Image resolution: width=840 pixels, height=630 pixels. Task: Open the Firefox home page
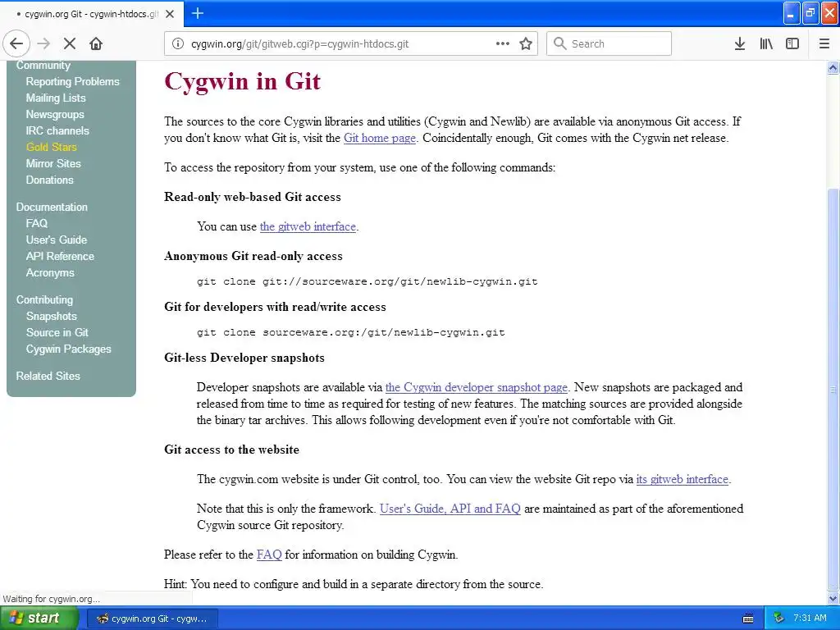point(96,43)
